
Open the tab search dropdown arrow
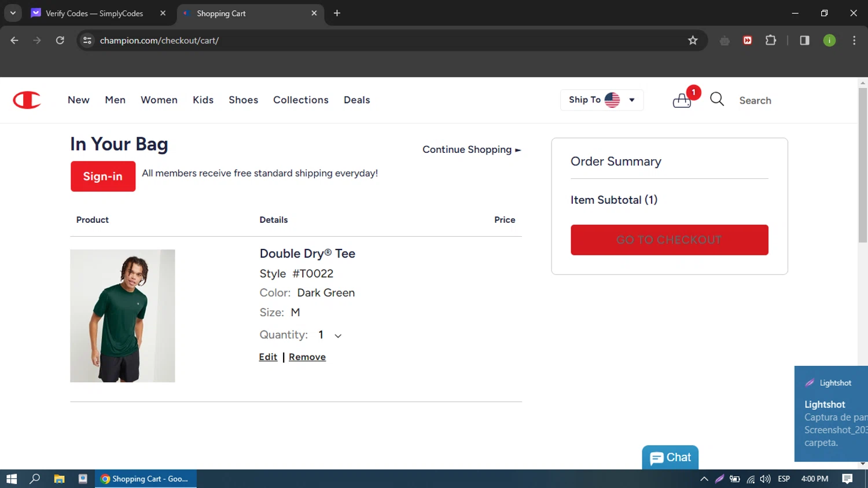tap(13, 13)
